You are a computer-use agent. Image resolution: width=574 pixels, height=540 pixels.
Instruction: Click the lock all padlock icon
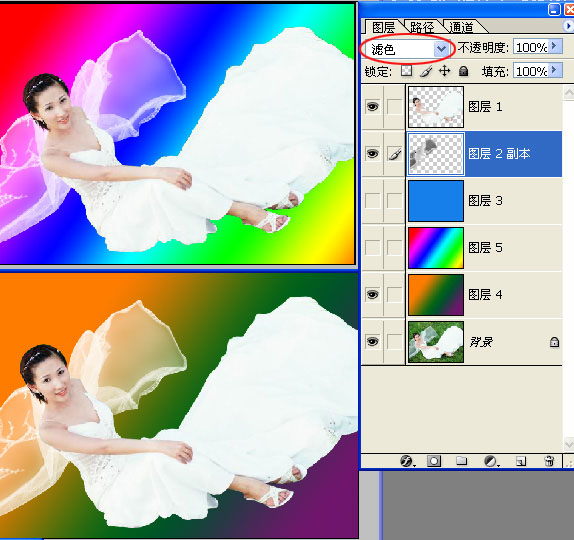(x=463, y=71)
